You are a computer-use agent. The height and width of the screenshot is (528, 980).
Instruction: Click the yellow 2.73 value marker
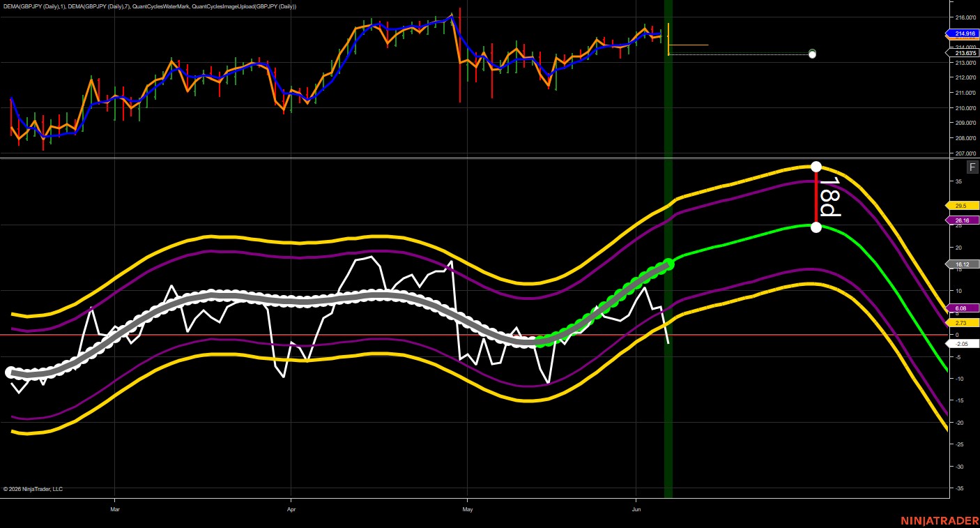pos(963,323)
